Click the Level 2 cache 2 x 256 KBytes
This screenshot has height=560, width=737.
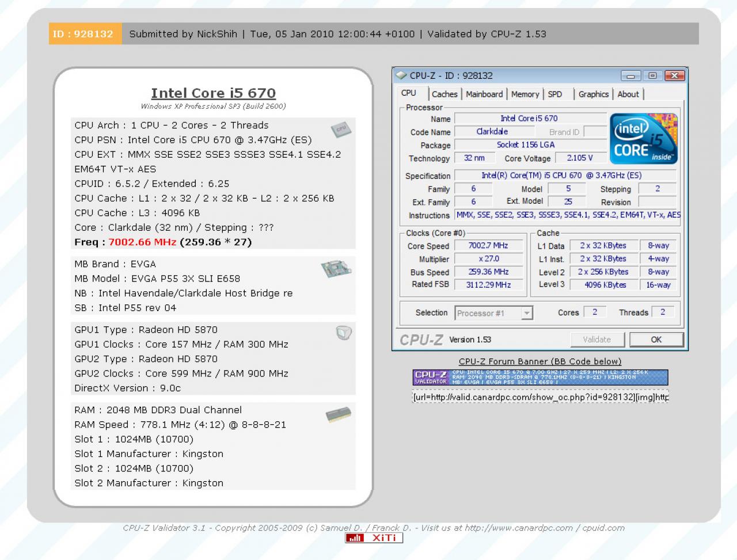pyautogui.click(x=603, y=272)
